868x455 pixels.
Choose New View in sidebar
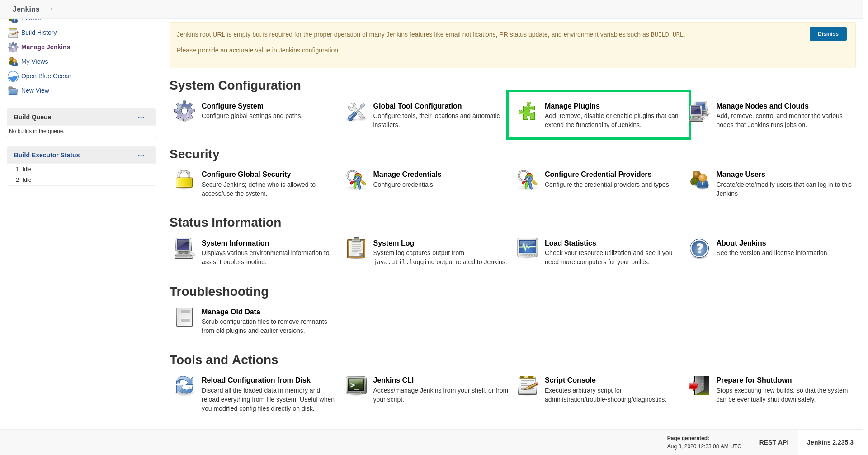[35, 90]
